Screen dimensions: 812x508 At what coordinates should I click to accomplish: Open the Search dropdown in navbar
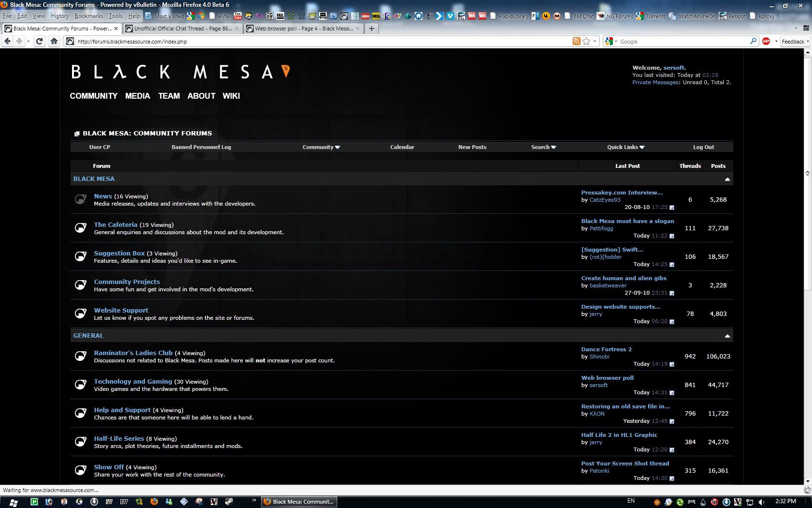544,147
